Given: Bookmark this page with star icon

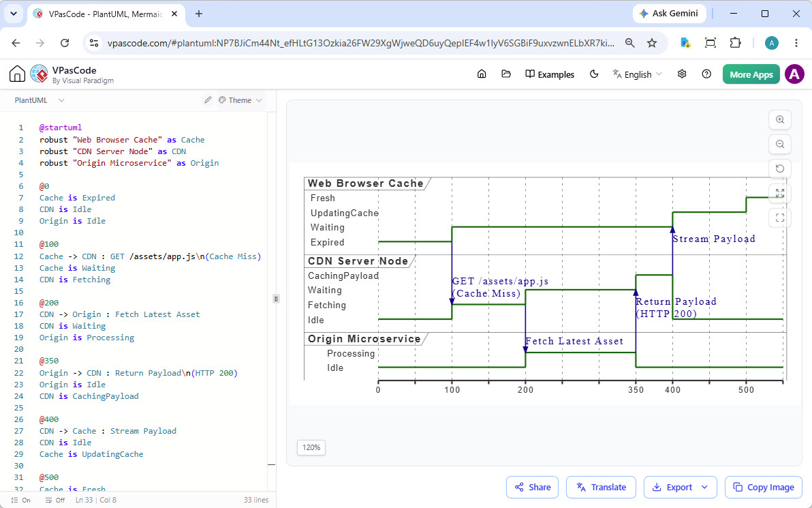Looking at the screenshot, I should (x=652, y=43).
